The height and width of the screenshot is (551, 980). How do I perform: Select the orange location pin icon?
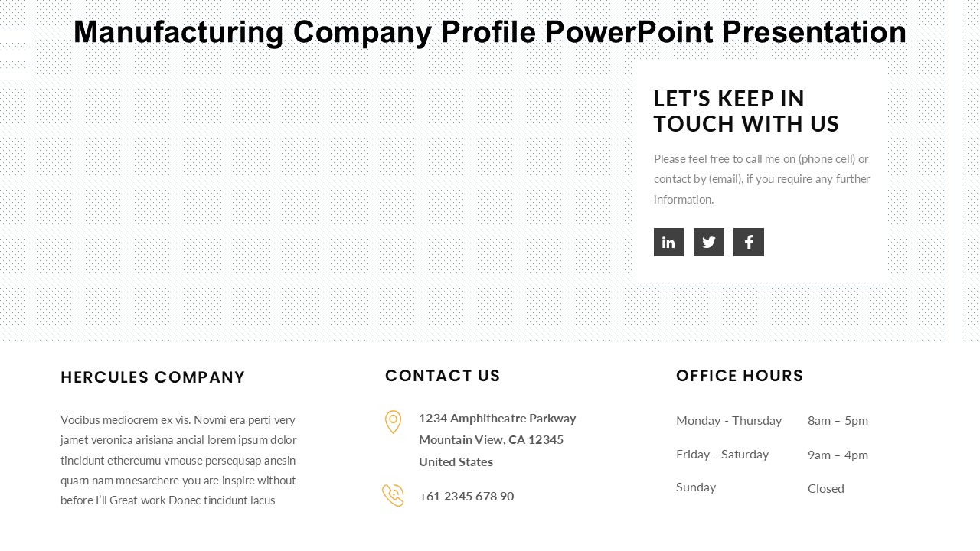(393, 422)
